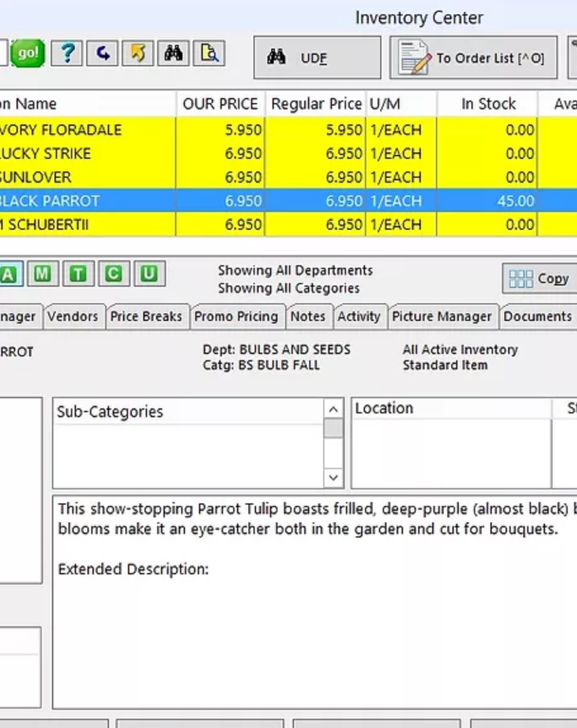
Task: Toggle the green C filter button
Action: [114, 274]
